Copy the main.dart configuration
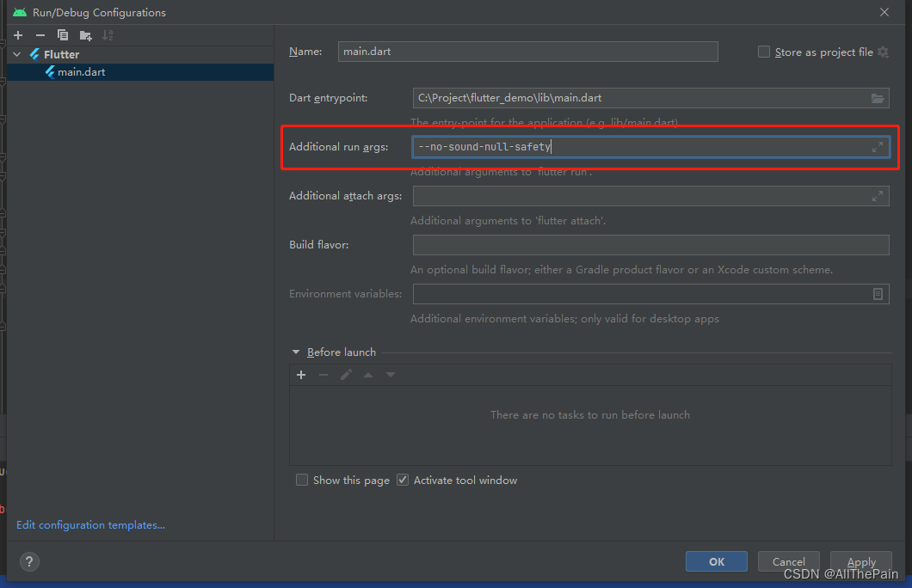 coord(61,35)
